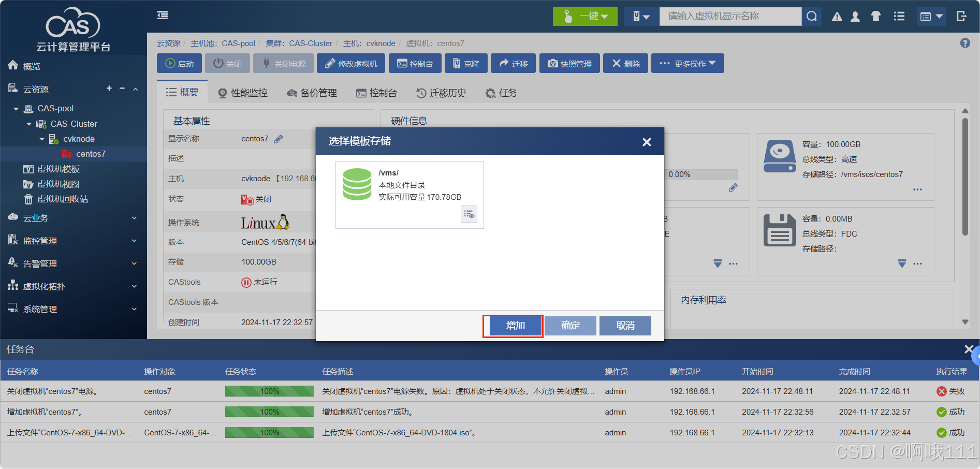980x469 pixels.
Task: Click the 启动 start button
Action: click(179, 63)
